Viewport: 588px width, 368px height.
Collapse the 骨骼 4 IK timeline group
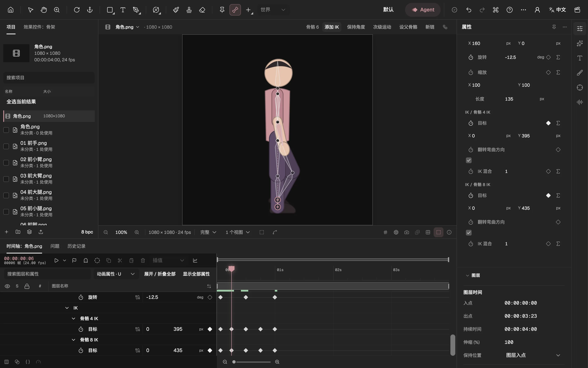(73, 319)
